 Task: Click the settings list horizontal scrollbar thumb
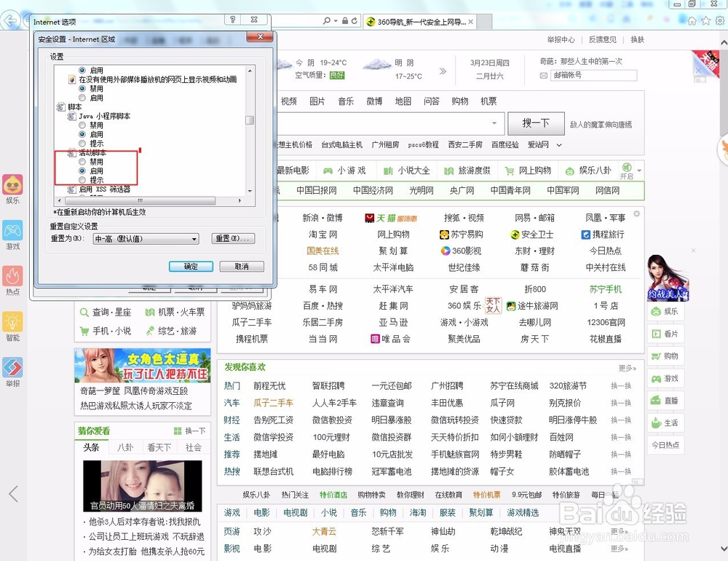(x=141, y=201)
